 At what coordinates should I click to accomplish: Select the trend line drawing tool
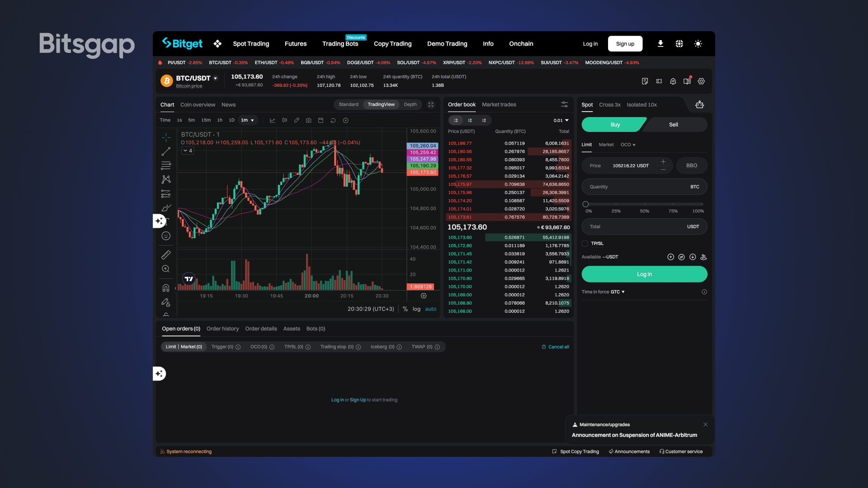166,151
